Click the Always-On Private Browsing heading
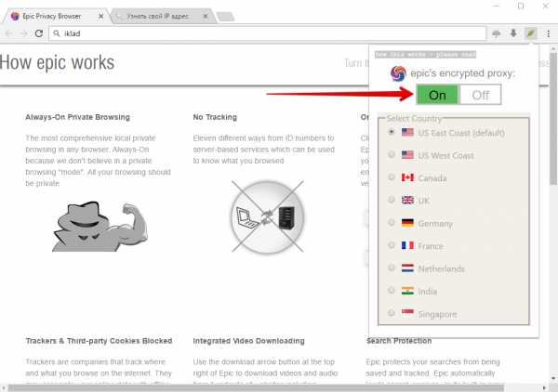 pos(77,117)
